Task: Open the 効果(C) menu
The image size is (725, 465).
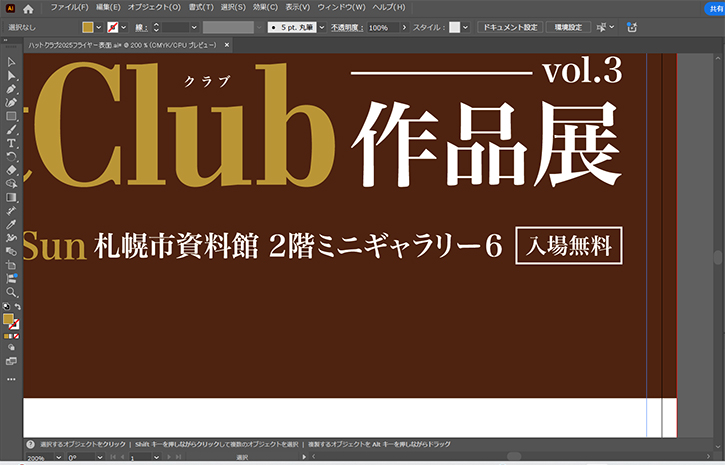Action: [x=264, y=7]
